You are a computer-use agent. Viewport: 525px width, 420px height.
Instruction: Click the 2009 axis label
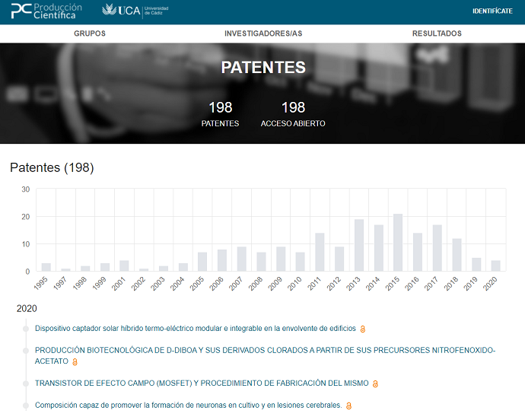[x=275, y=284]
